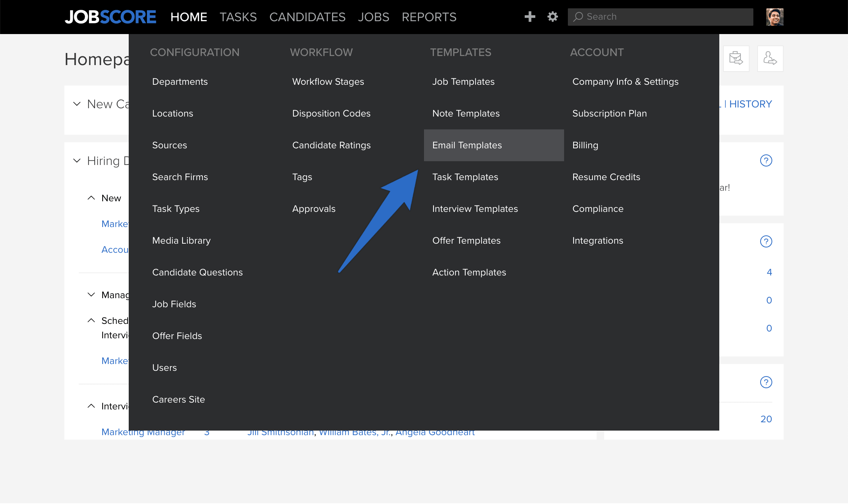Image resolution: width=848 pixels, height=504 pixels.
Task: Click the plus add-new icon
Action: point(530,17)
